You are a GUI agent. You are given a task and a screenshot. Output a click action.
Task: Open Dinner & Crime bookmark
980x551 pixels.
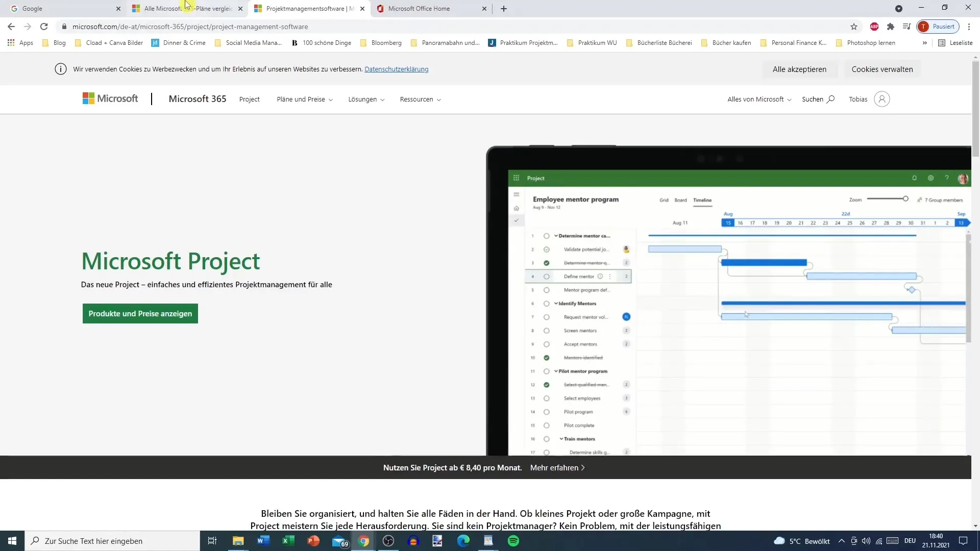click(x=179, y=43)
